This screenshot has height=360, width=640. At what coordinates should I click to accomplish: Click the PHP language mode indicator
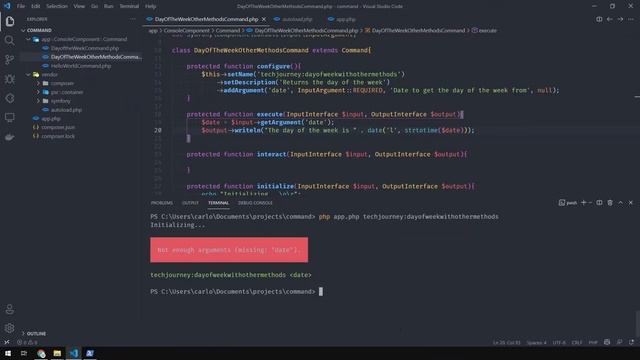[593, 342]
